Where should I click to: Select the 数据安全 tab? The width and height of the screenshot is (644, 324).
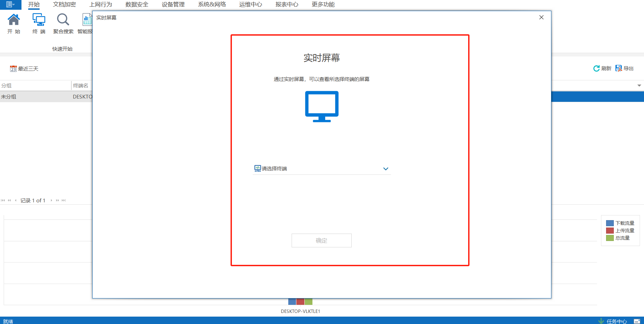tap(137, 4)
